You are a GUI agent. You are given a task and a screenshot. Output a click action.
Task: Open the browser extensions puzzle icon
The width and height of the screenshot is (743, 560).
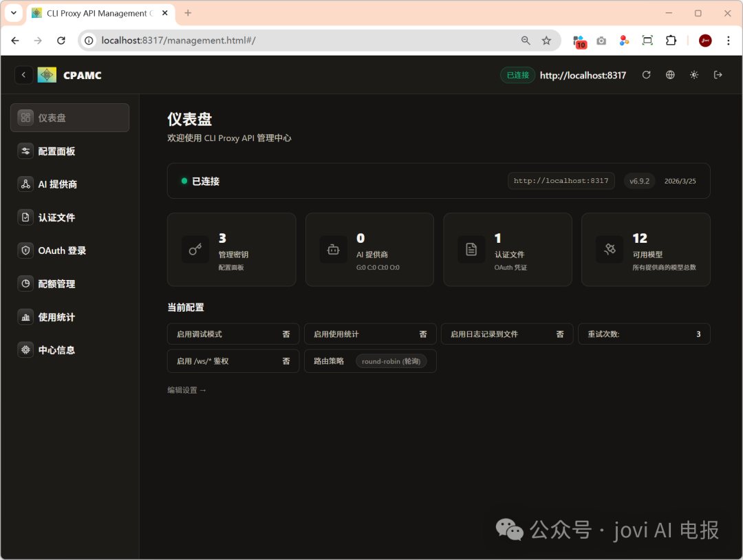click(x=671, y=41)
